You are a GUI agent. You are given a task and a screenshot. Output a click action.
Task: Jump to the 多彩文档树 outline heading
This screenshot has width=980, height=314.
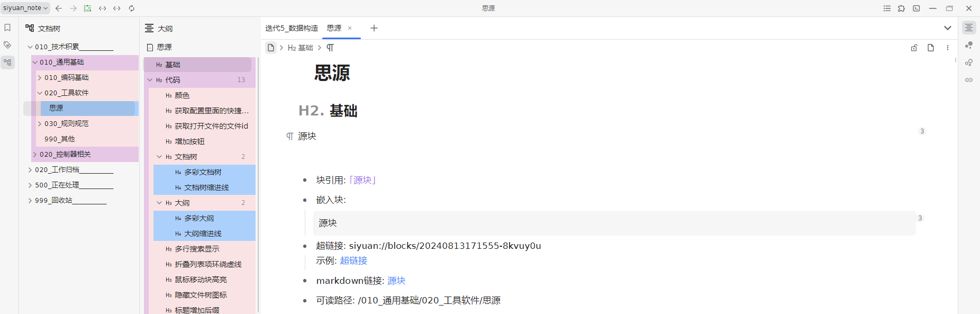[x=204, y=172]
